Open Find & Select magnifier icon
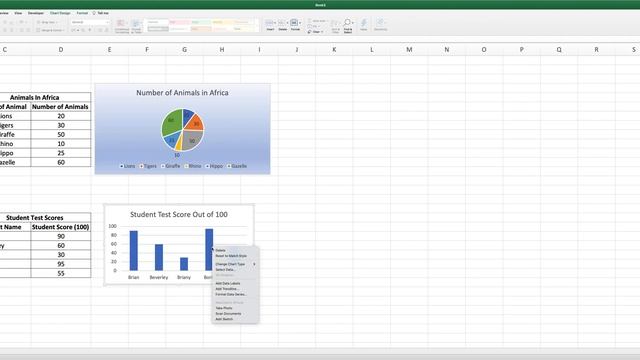Screen dimensions: 640x360 (x=348, y=25)
